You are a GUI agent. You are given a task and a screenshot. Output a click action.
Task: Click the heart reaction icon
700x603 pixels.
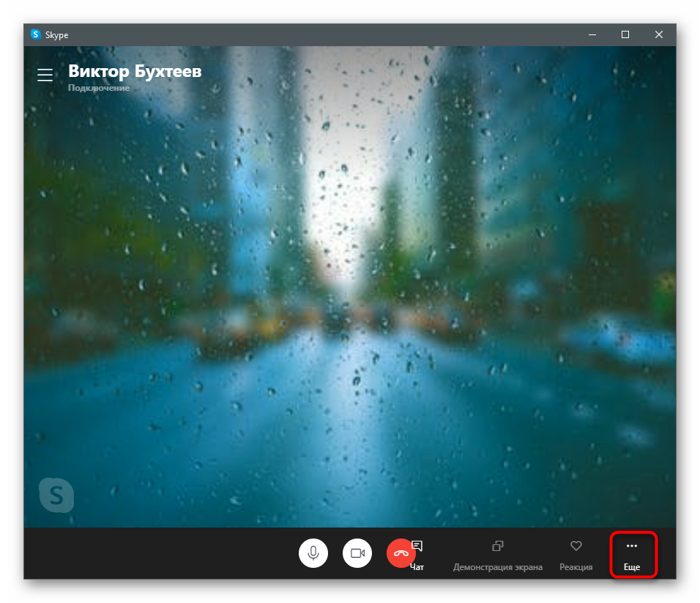coord(576,546)
